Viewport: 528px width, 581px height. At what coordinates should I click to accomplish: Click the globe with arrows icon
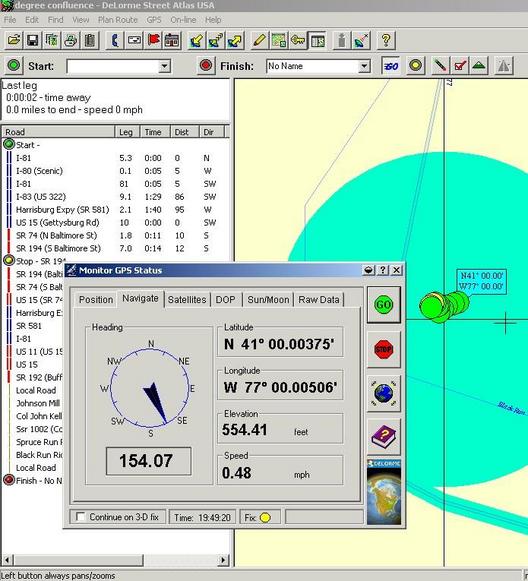(x=383, y=393)
